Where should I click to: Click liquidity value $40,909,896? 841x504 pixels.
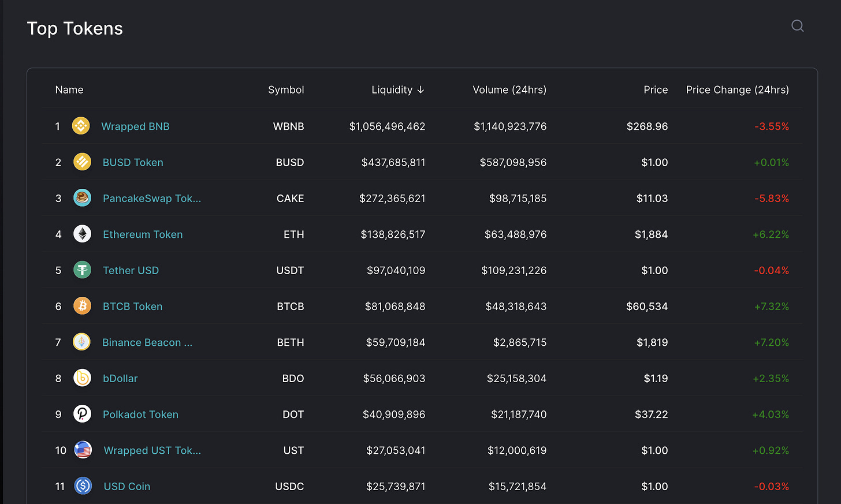[x=394, y=415]
